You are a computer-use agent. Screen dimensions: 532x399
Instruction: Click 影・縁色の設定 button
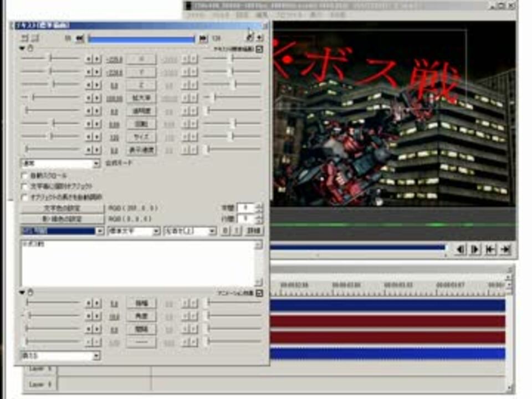(x=63, y=219)
